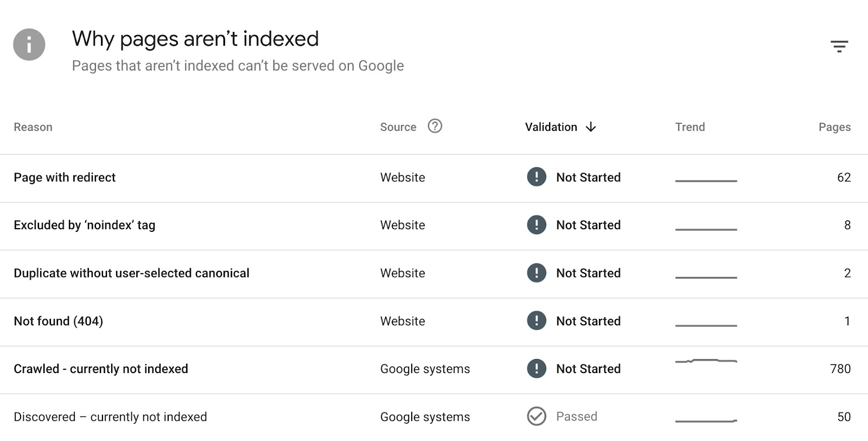This screenshot has height=441, width=868.
Task: Open the filter options icon at top right
Action: tap(840, 46)
